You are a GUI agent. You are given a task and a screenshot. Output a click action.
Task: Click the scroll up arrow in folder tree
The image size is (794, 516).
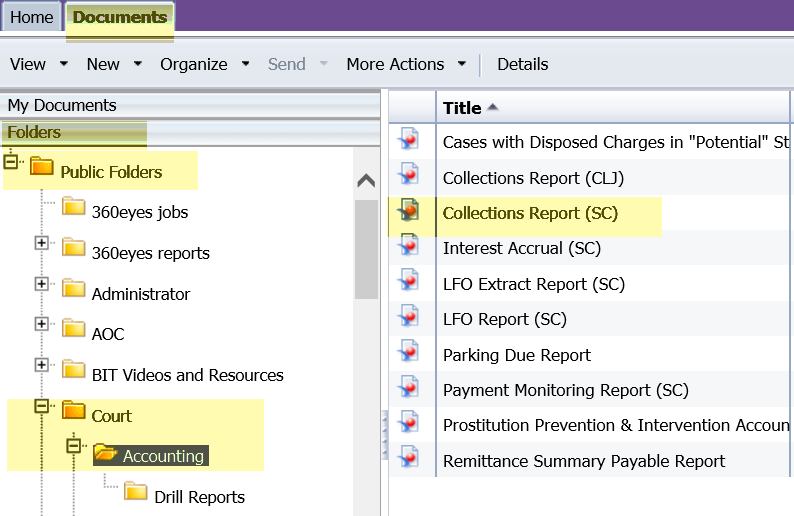click(366, 180)
